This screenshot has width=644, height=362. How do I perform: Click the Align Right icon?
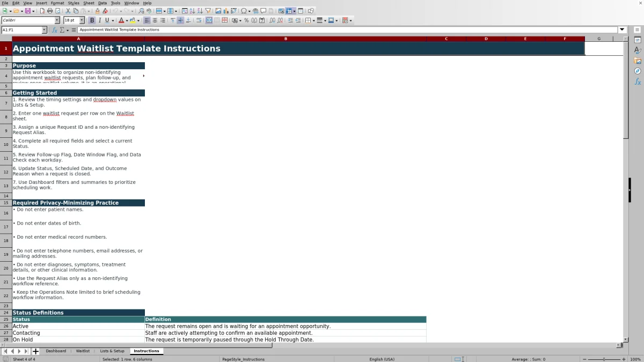point(163,20)
